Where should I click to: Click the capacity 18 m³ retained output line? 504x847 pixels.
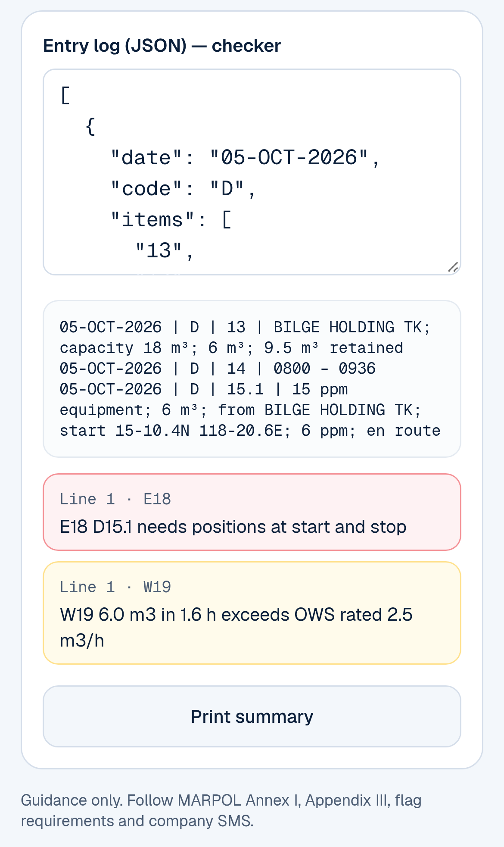[231, 348]
